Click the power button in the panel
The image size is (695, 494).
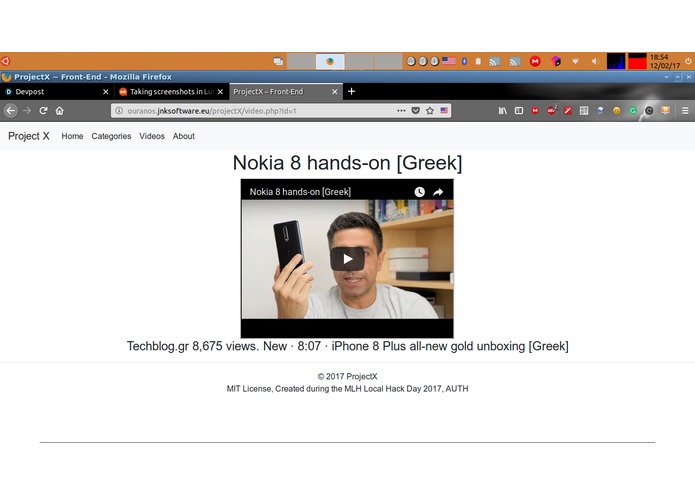tap(688, 61)
